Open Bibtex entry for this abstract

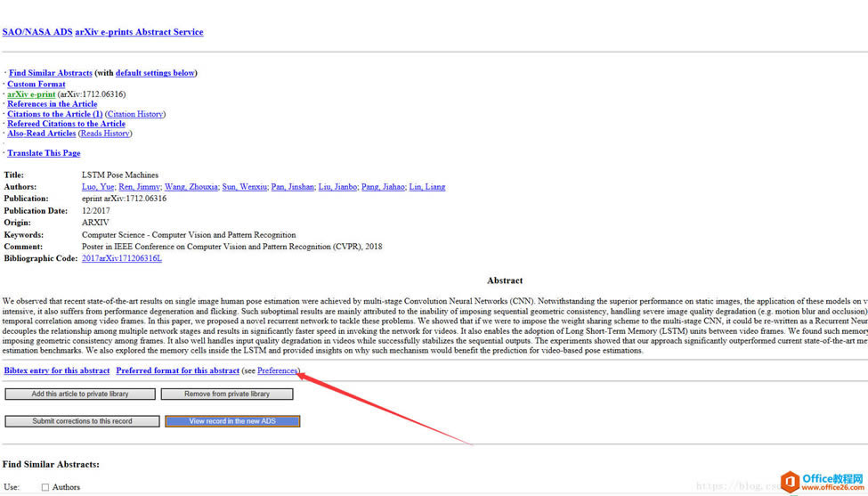[x=57, y=371]
